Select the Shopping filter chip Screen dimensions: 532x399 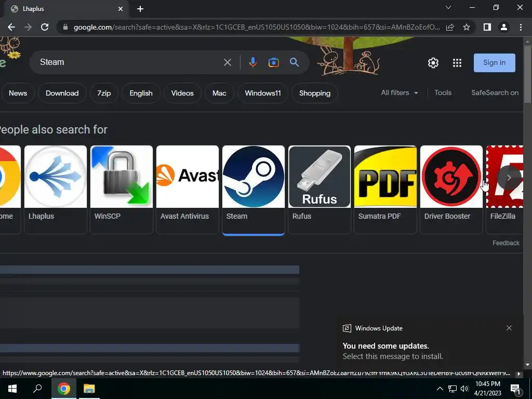pyautogui.click(x=314, y=93)
